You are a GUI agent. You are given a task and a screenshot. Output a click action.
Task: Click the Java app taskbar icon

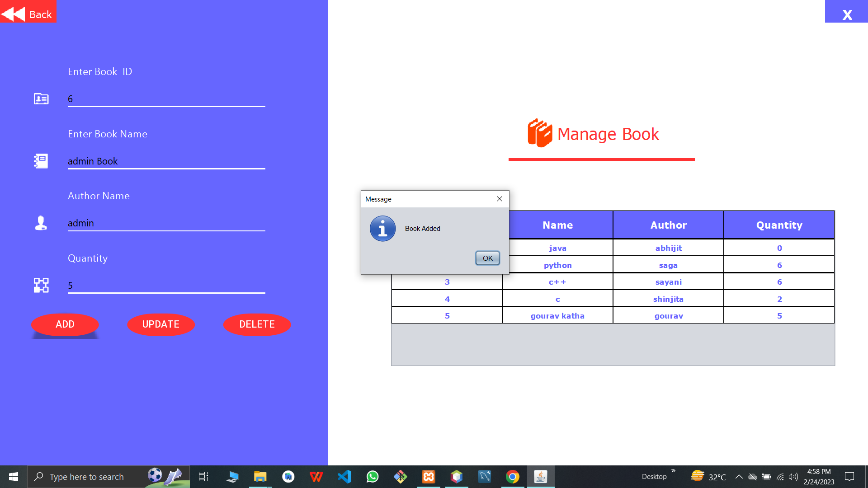click(541, 477)
